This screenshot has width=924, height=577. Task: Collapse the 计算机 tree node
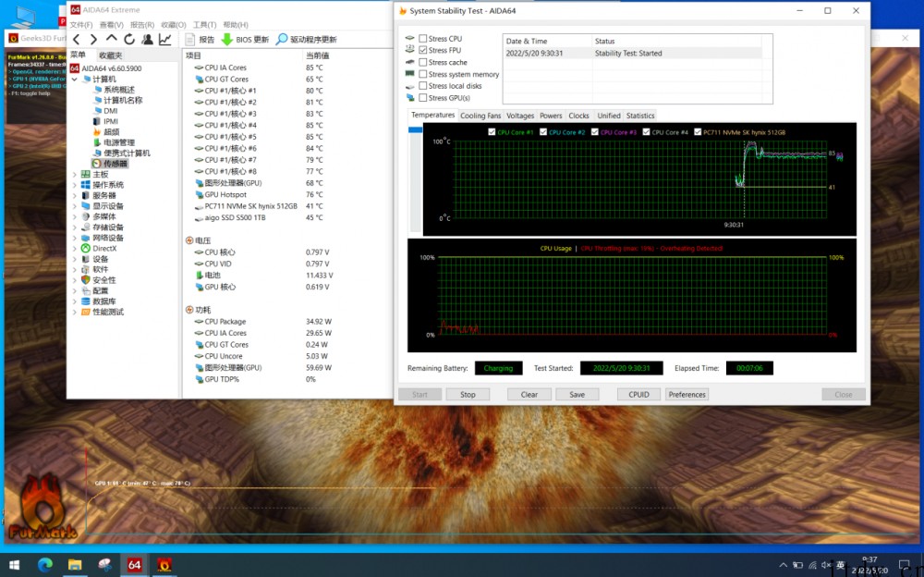[75, 79]
